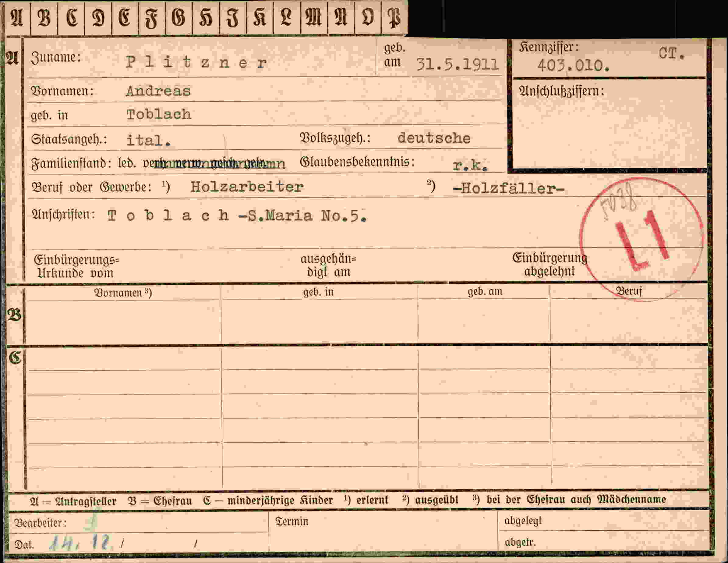
Task: Click the footnote about "Mädchenname"
Action: coord(569,499)
